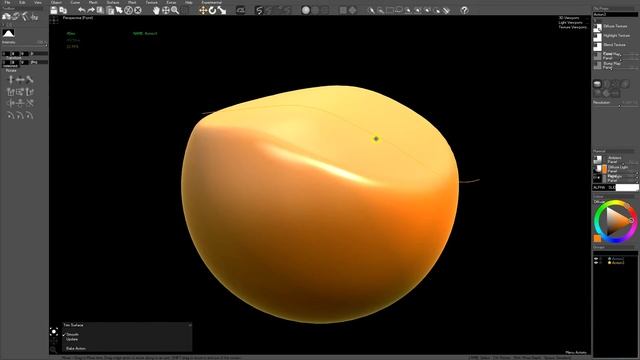Toggle visibility eye of second Groups row
The height and width of the screenshot is (360, 640).
click(x=596, y=263)
